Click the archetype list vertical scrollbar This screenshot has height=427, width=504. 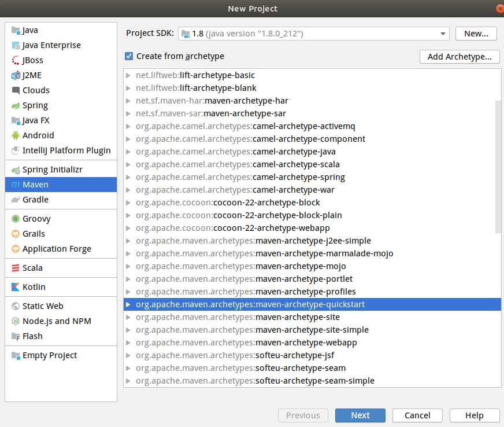point(498,167)
